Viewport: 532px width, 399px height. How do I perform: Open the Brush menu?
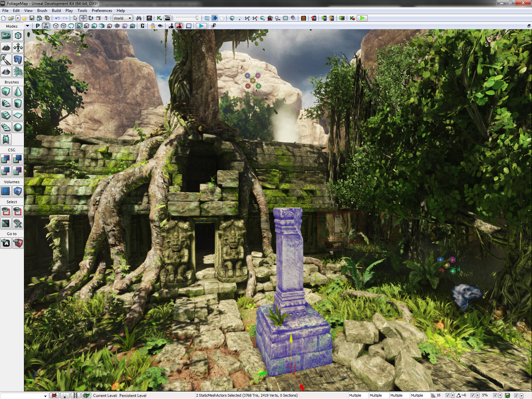click(42, 11)
